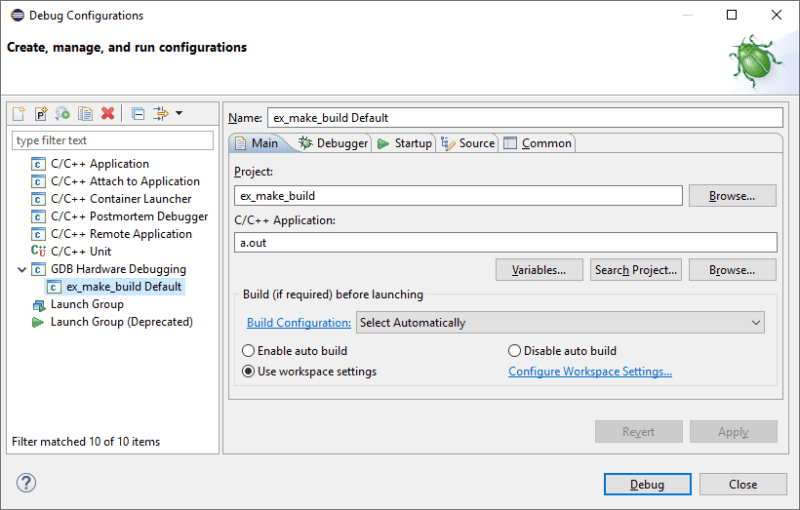Select Disable auto build radio button

point(515,351)
